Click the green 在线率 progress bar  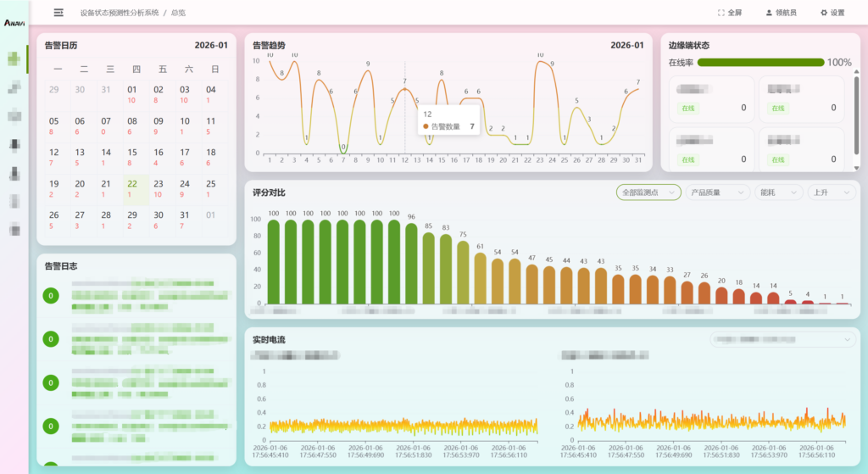(759, 63)
